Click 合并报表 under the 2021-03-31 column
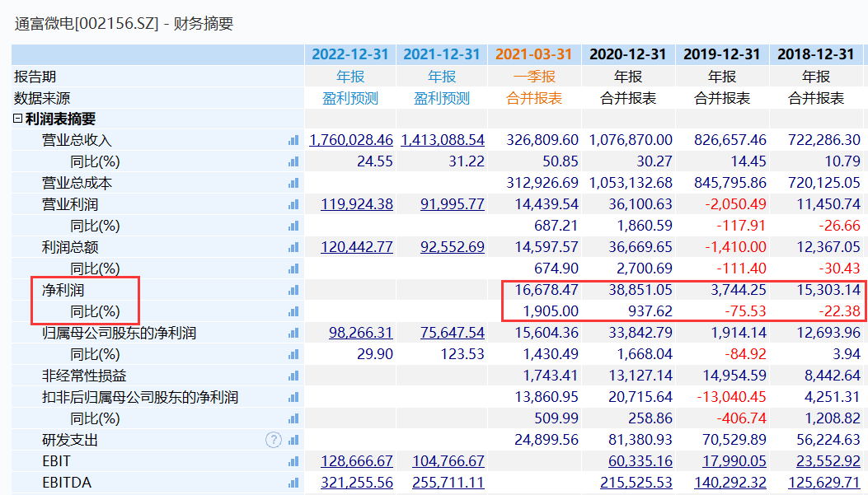The height and width of the screenshot is (495, 868). pyautogui.click(x=533, y=99)
